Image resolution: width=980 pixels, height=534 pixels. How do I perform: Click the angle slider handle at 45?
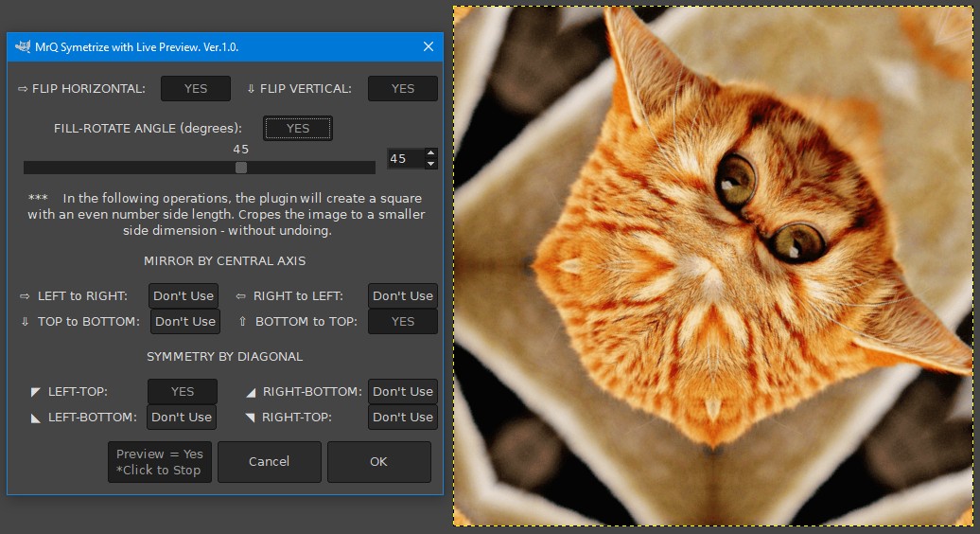[240, 168]
